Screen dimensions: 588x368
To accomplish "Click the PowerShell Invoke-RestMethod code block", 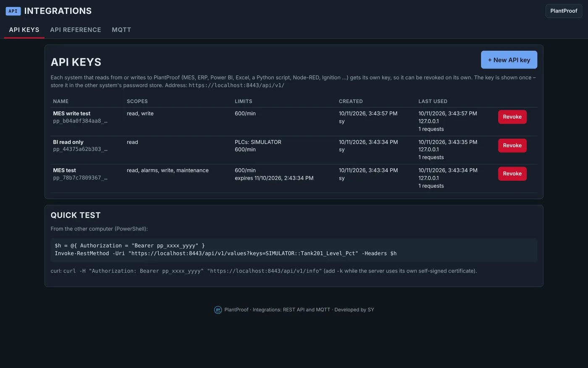I will 294,250.
